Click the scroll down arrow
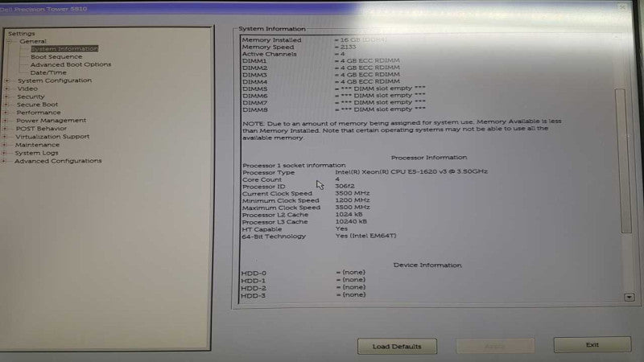 pos(629,297)
